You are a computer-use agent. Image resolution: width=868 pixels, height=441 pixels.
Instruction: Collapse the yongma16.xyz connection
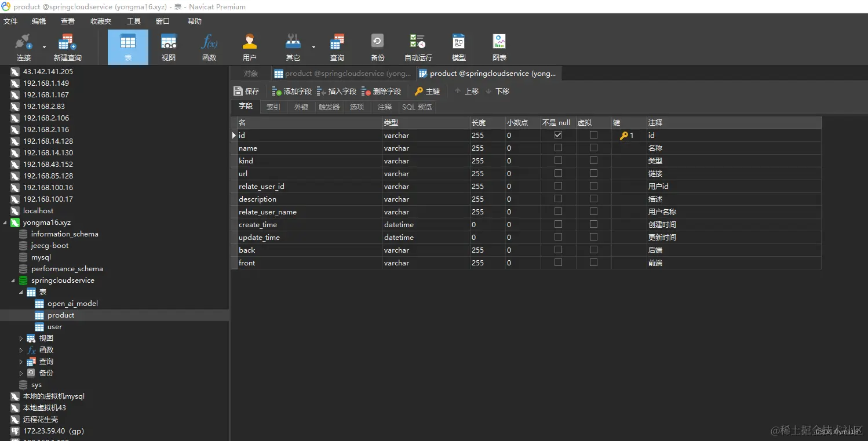point(5,223)
